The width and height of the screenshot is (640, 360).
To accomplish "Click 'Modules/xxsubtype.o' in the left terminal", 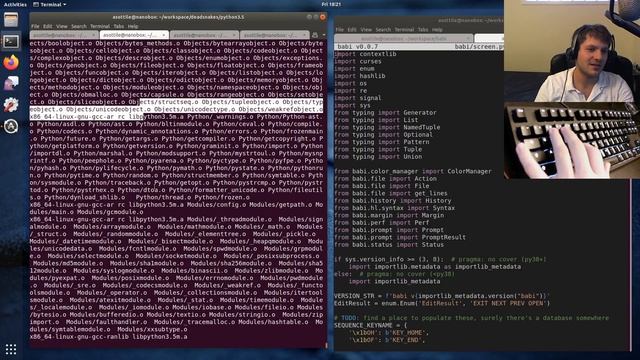I will 152,329.
